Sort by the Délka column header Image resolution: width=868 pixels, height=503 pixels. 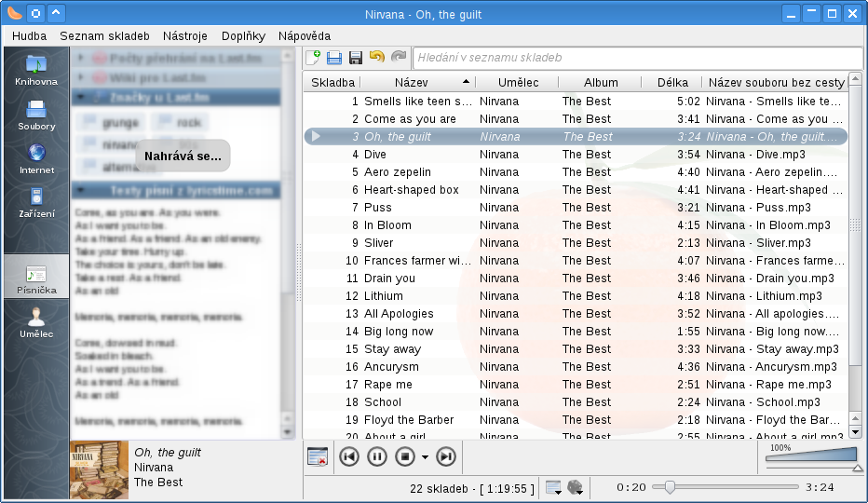[672, 83]
